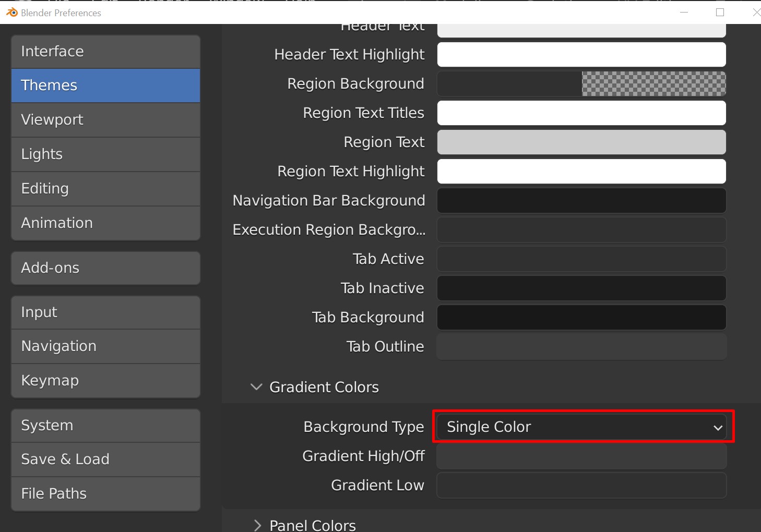
Task: Open the System preferences section
Action: [105, 426]
